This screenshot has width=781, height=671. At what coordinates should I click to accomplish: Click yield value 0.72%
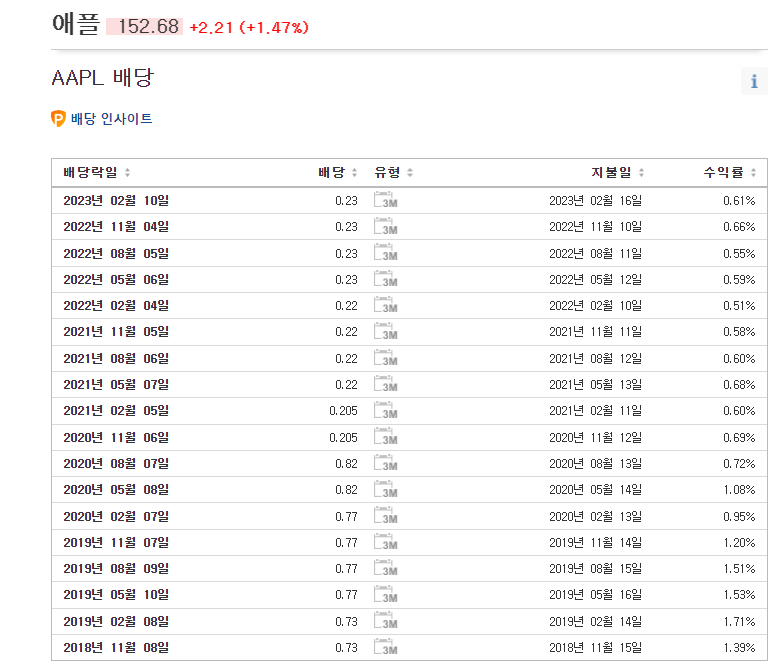(x=739, y=463)
